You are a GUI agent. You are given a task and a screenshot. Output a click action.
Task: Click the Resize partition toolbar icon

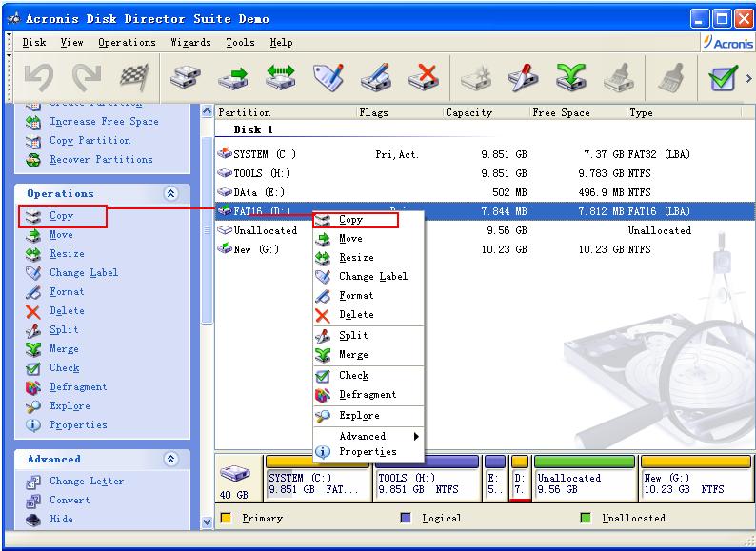point(280,77)
